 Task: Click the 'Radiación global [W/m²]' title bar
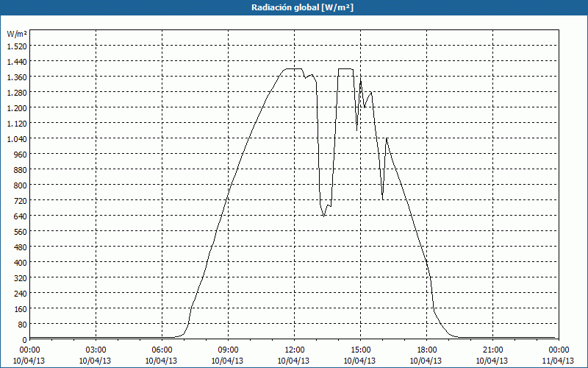tap(294, 7)
